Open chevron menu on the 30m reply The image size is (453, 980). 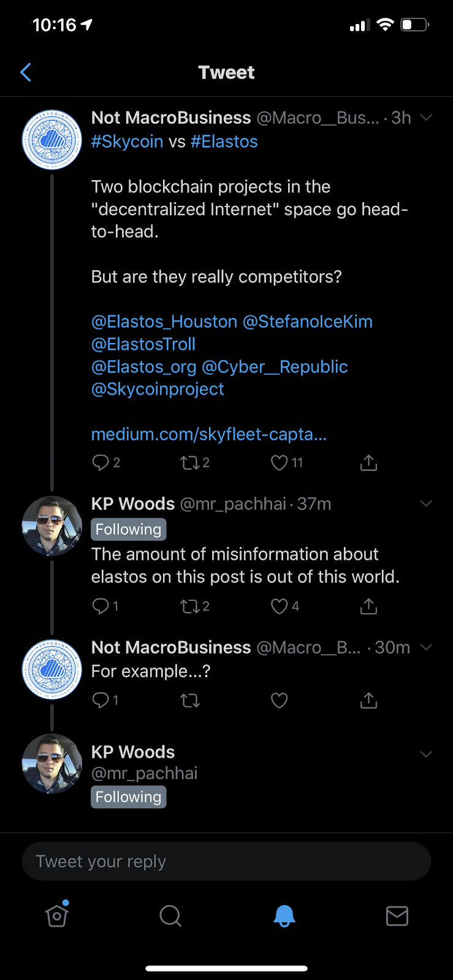point(427,647)
